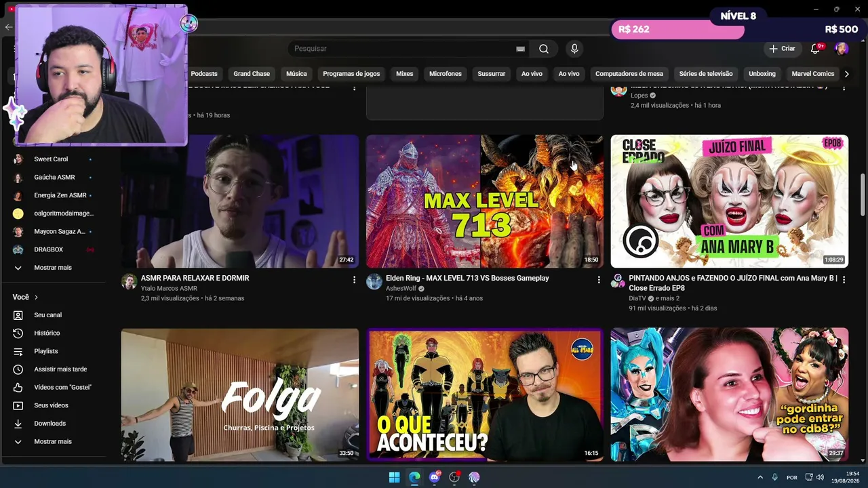
Task: Select the Podcasts chip
Action: pos(204,74)
